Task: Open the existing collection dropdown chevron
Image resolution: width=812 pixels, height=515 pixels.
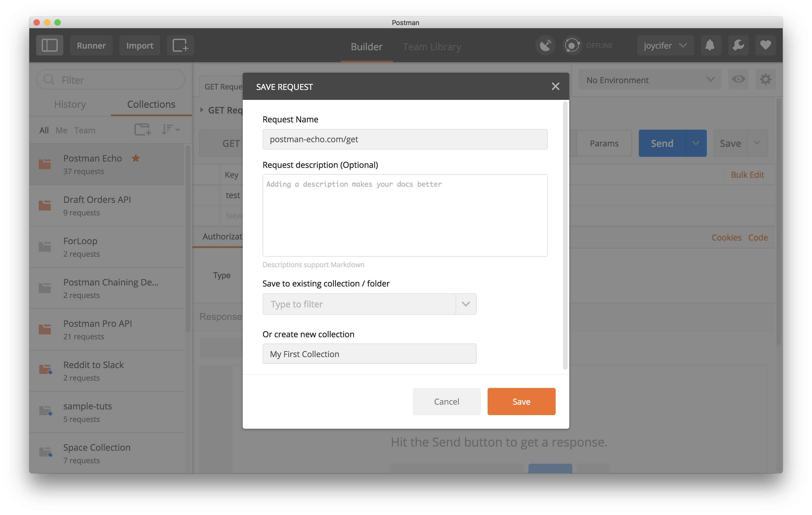Action: (466, 304)
